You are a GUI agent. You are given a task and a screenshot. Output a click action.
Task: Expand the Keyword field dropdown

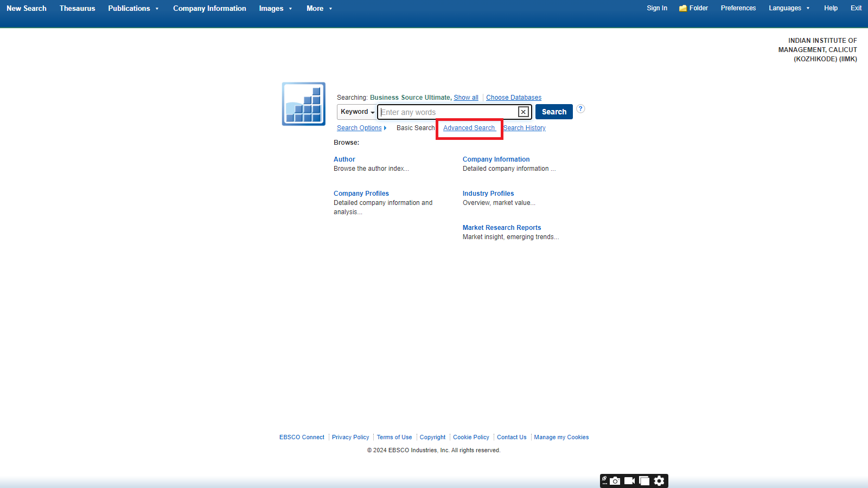pyautogui.click(x=357, y=112)
